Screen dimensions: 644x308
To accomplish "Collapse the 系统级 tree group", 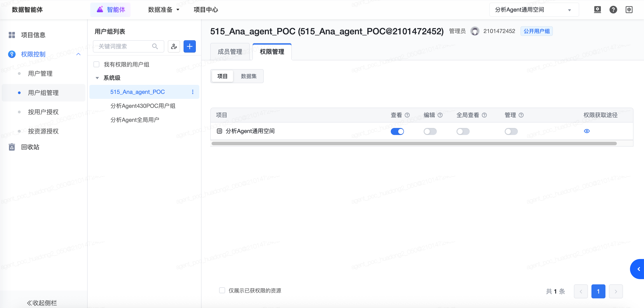I will tap(97, 78).
